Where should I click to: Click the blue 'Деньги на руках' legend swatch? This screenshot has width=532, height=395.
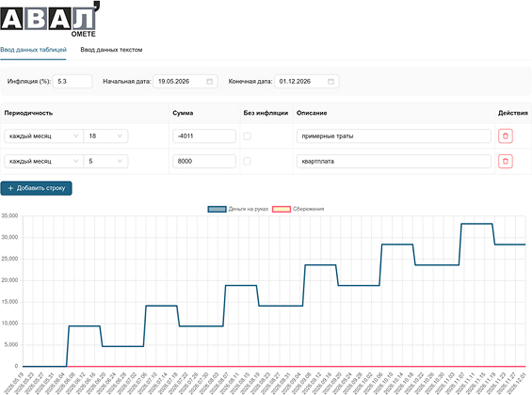(217, 209)
